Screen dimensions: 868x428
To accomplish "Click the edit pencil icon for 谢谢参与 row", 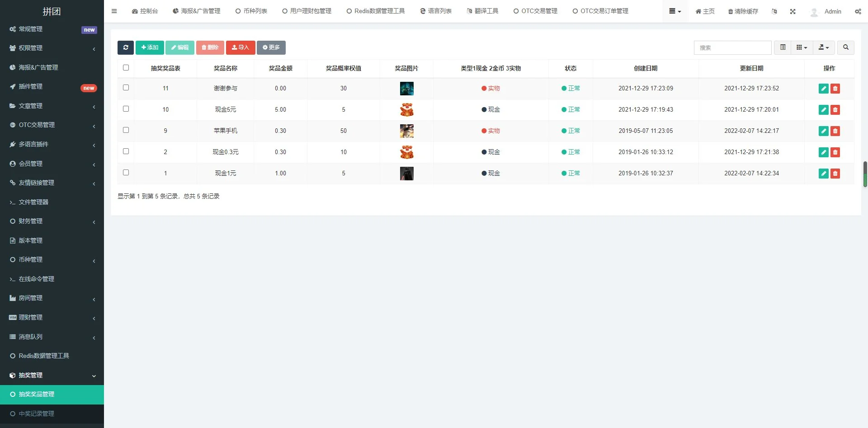I will (x=823, y=89).
